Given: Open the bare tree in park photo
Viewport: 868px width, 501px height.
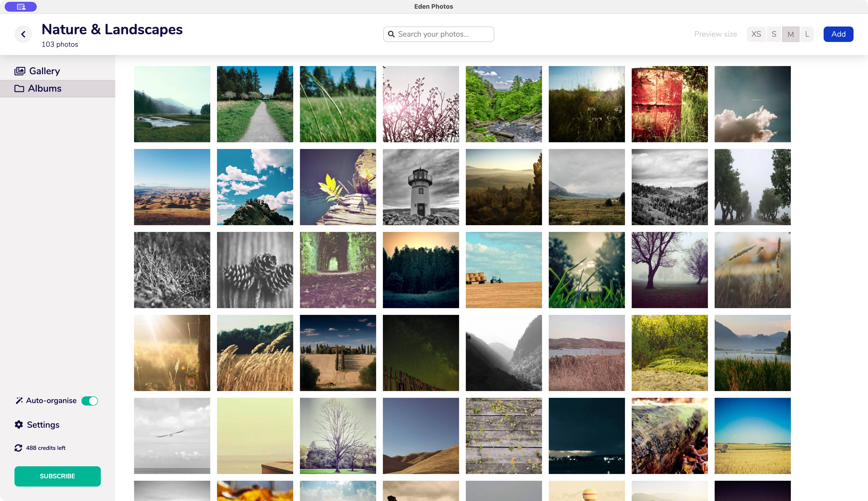Looking at the screenshot, I should (338, 436).
